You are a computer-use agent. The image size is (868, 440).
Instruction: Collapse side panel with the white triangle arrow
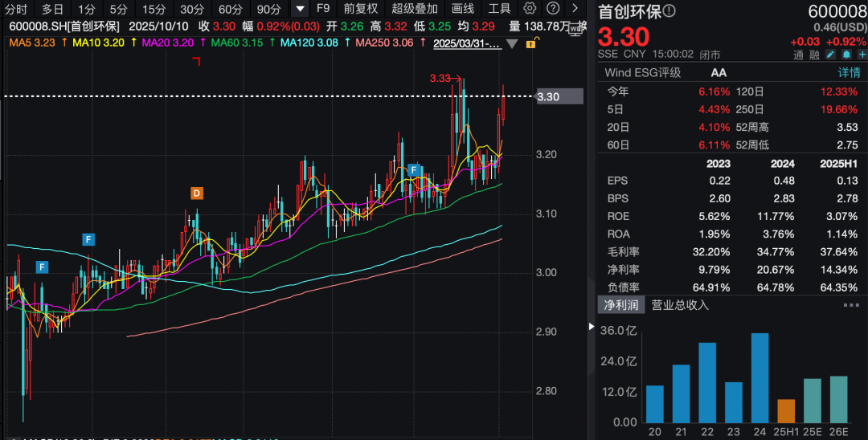click(592, 327)
